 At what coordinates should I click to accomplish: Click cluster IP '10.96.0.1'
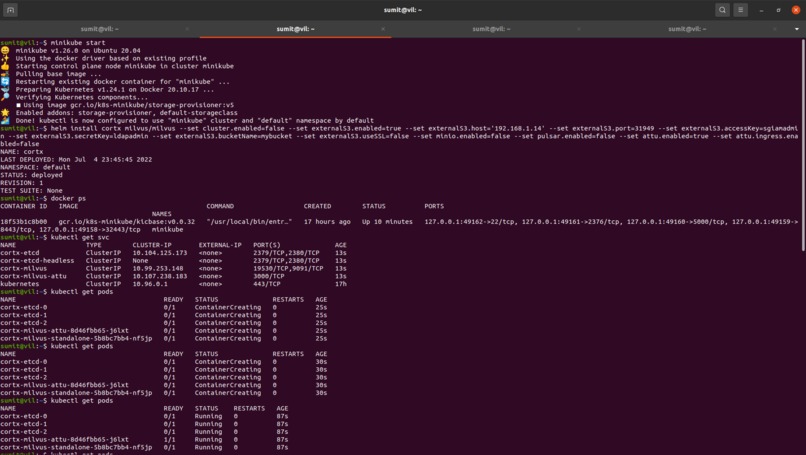coord(150,284)
